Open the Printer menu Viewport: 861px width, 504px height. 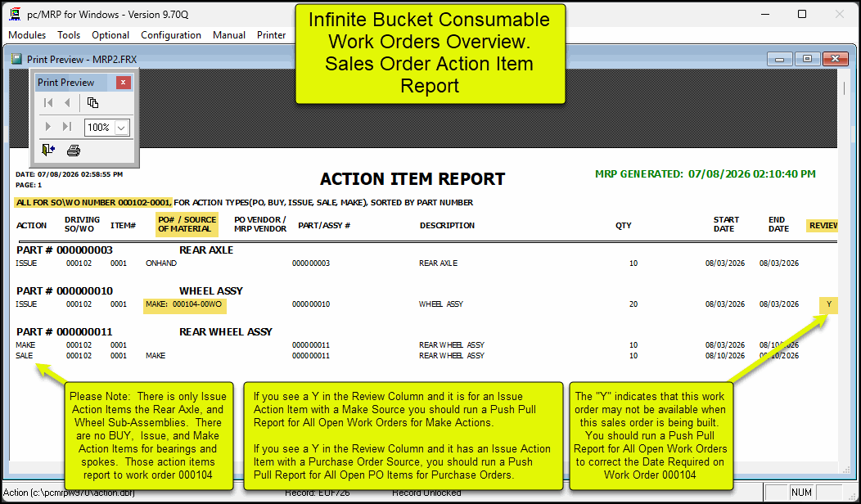pos(271,35)
